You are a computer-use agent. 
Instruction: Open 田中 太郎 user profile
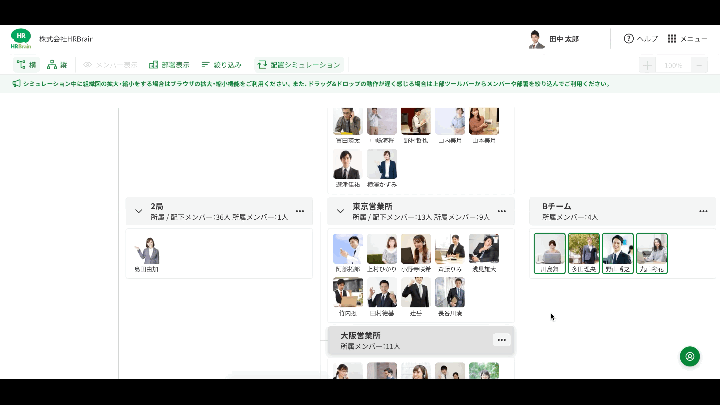tap(554, 39)
